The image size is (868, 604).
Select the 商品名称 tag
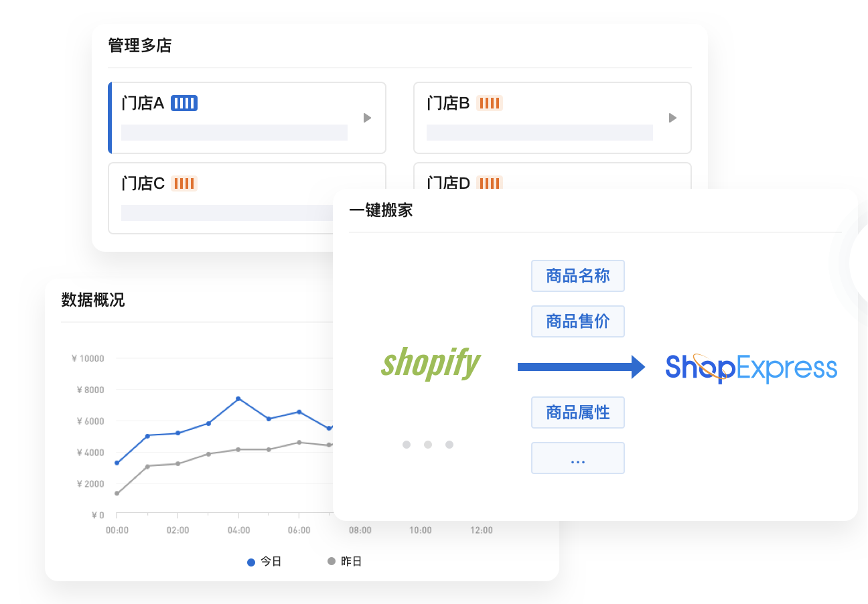pos(578,276)
